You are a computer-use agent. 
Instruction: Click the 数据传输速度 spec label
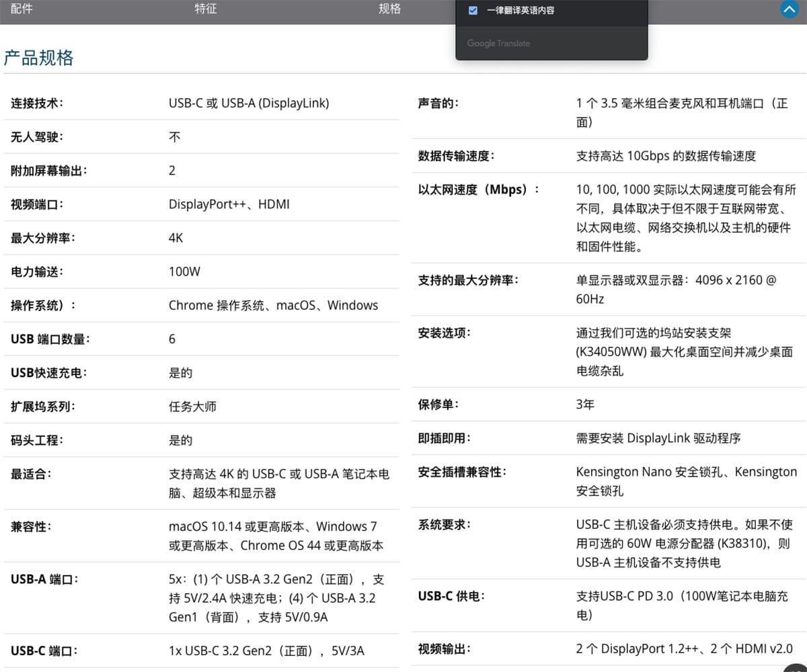[457, 156]
